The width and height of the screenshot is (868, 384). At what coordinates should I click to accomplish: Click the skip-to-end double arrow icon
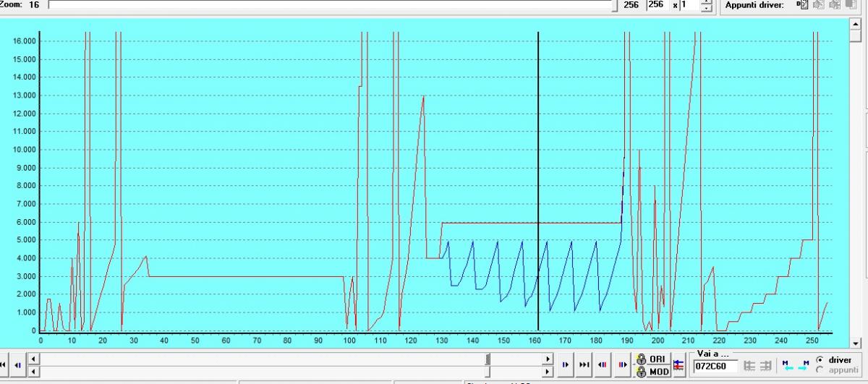click(584, 365)
